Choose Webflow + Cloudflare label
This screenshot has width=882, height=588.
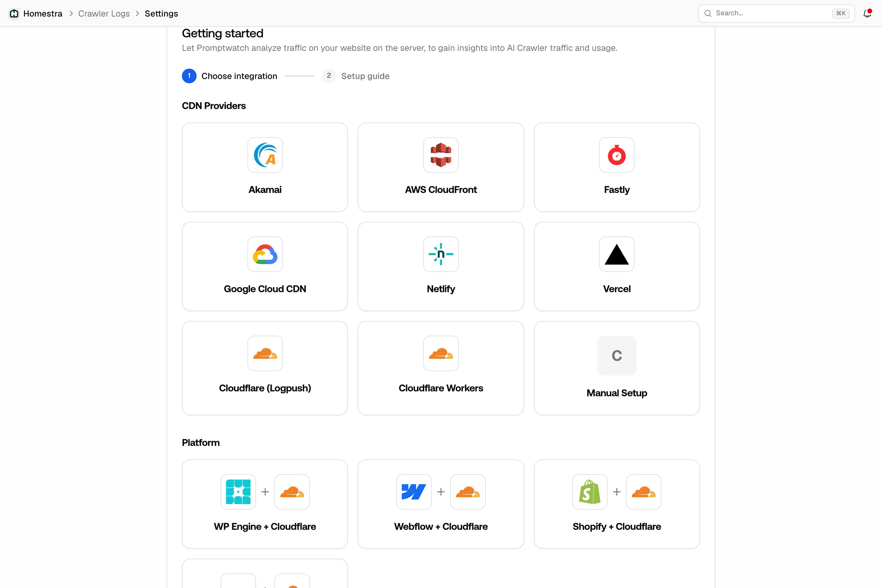(x=441, y=526)
